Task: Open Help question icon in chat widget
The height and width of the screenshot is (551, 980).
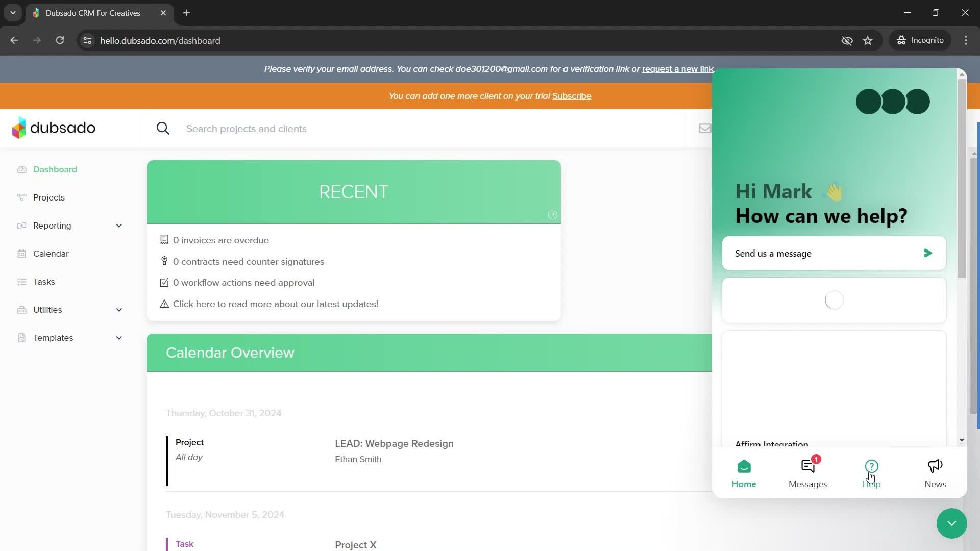Action: pos(871,466)
